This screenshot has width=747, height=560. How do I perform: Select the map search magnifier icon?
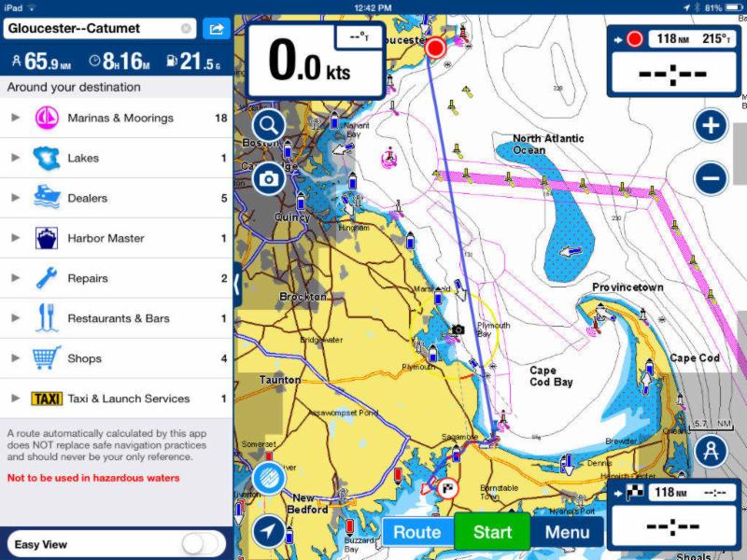[x=267, y=125]
